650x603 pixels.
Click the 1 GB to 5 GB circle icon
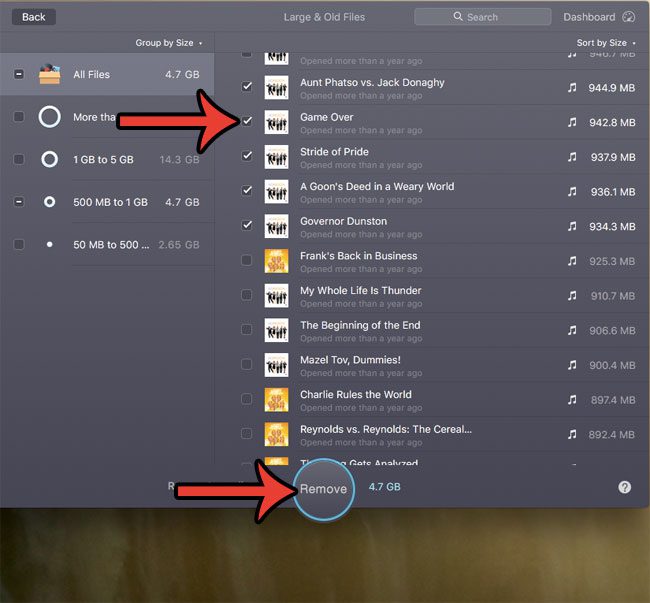click(x=49, y=159)
